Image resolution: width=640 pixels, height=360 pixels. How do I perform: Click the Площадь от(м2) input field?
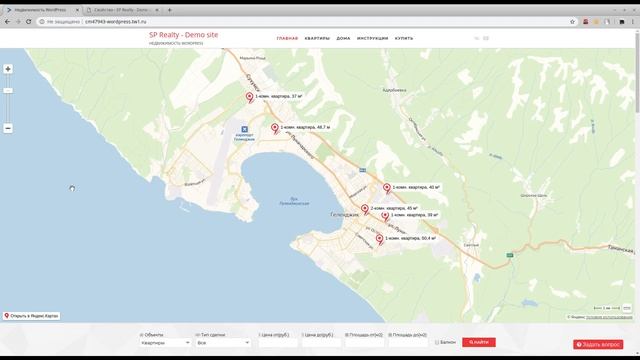coord(364,343)
